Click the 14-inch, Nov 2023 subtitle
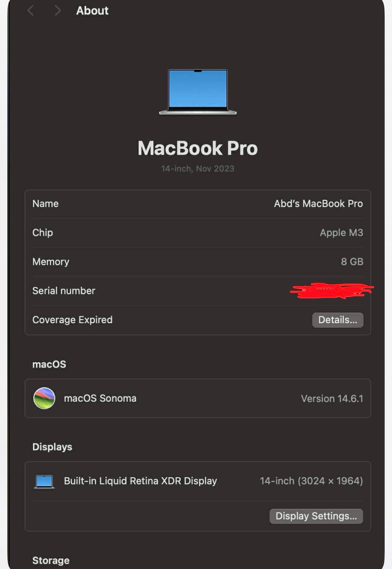This screenshot has width=392, height=569. [198, 169]
